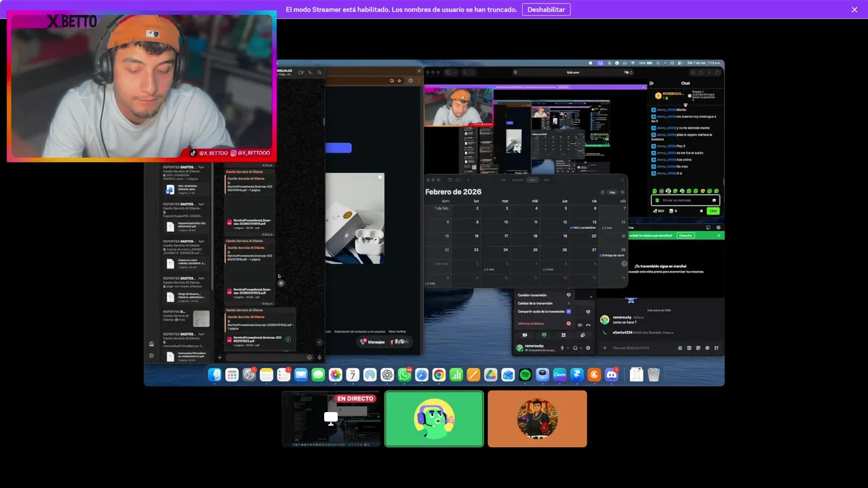Mute microphone in Discord user panel
The height and width of the screenshot is (488, 868).
[x=562, y=348]
